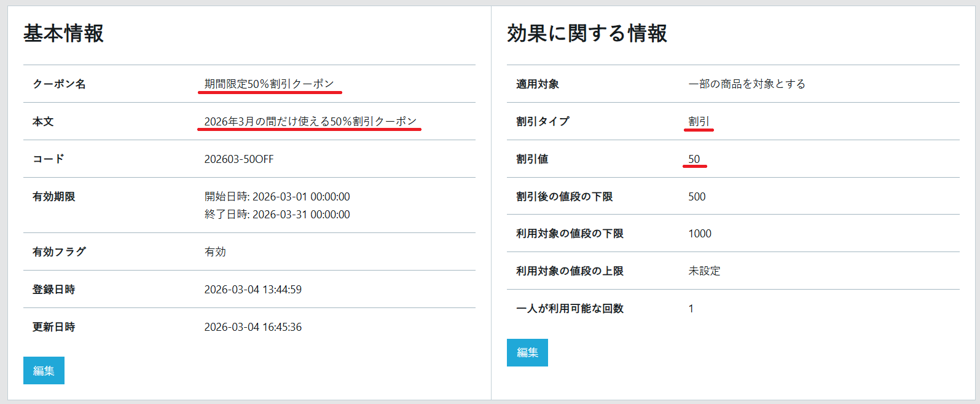Click 編集 button under 効果に関する情報

point(527,352)
